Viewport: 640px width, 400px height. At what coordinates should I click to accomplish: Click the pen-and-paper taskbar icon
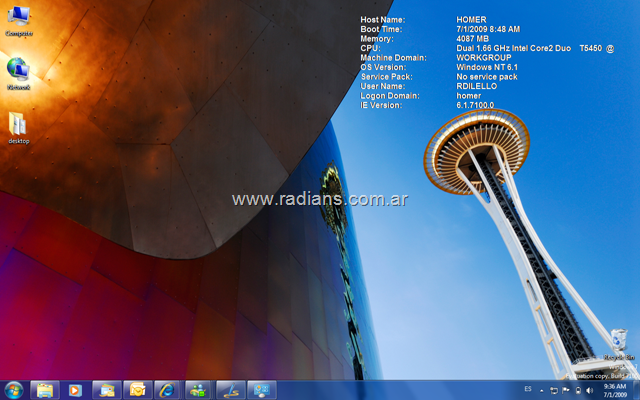230,389
